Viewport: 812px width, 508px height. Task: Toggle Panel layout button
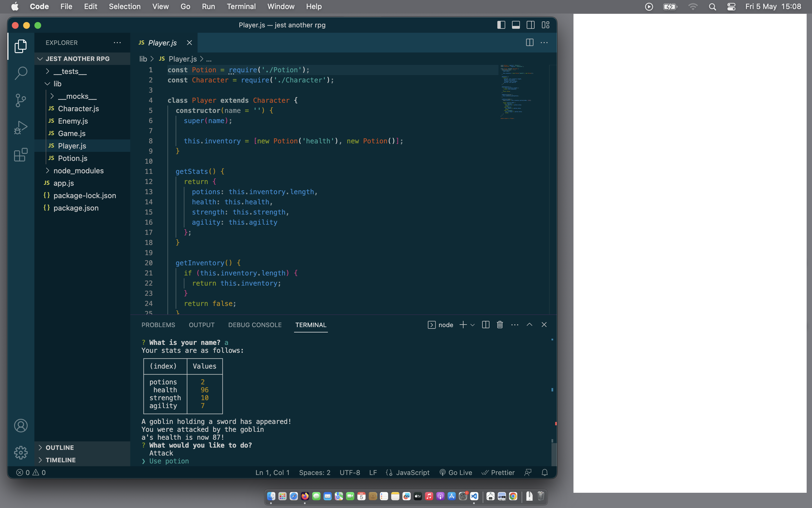click(x=516, y=25)
